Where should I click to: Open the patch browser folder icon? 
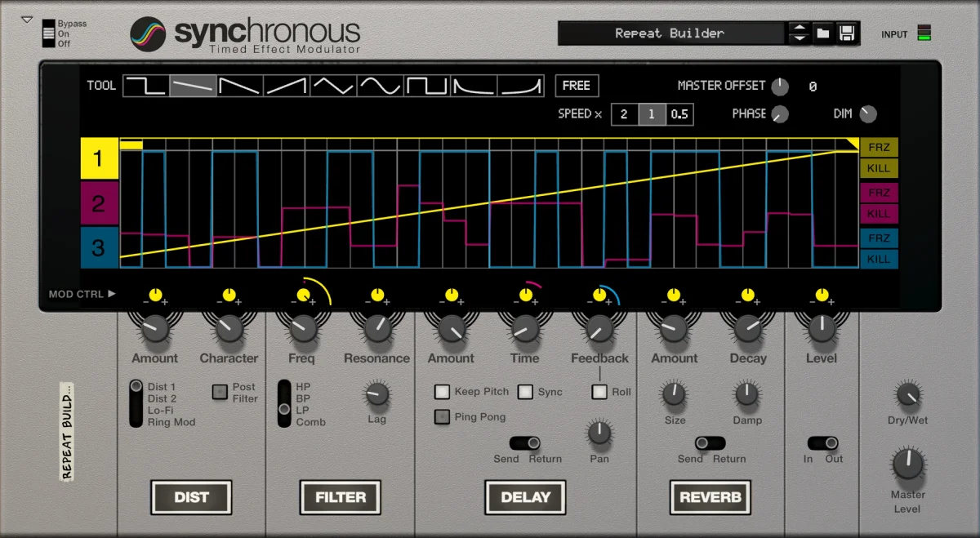(823, 33)
